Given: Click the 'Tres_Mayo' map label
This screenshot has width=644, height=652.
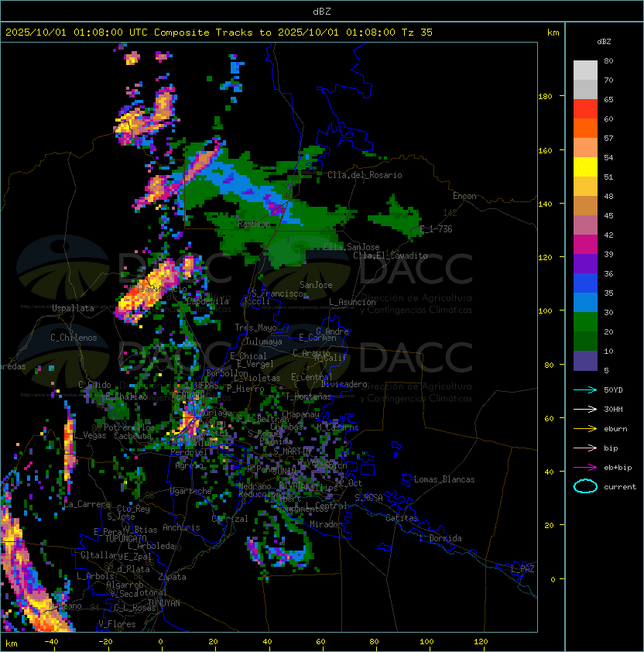Looking at the screenshot, I should pyautogui.click(x=255, y=328).
